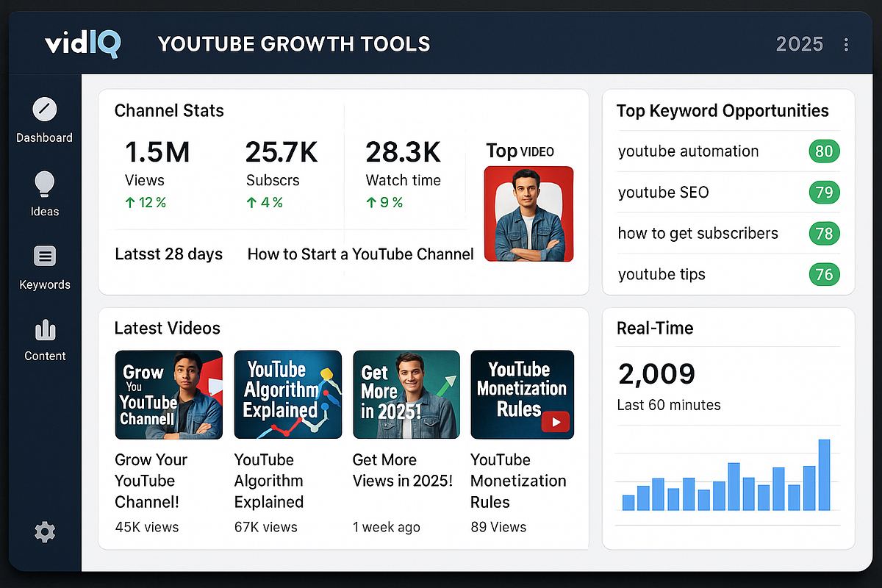Click the '67K views' text
The height and width of the screenshot is (588, 882).
coord(266,527)
